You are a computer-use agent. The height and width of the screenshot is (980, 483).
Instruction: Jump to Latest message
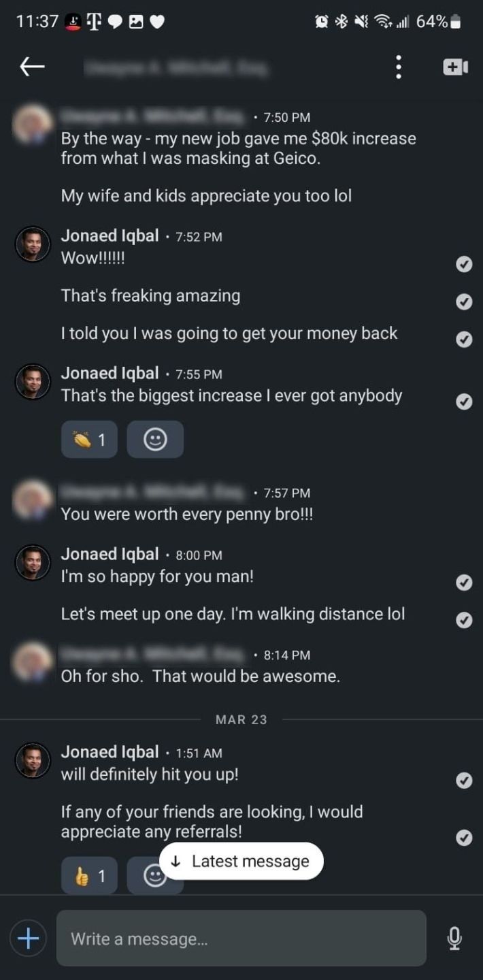point(241,861)
